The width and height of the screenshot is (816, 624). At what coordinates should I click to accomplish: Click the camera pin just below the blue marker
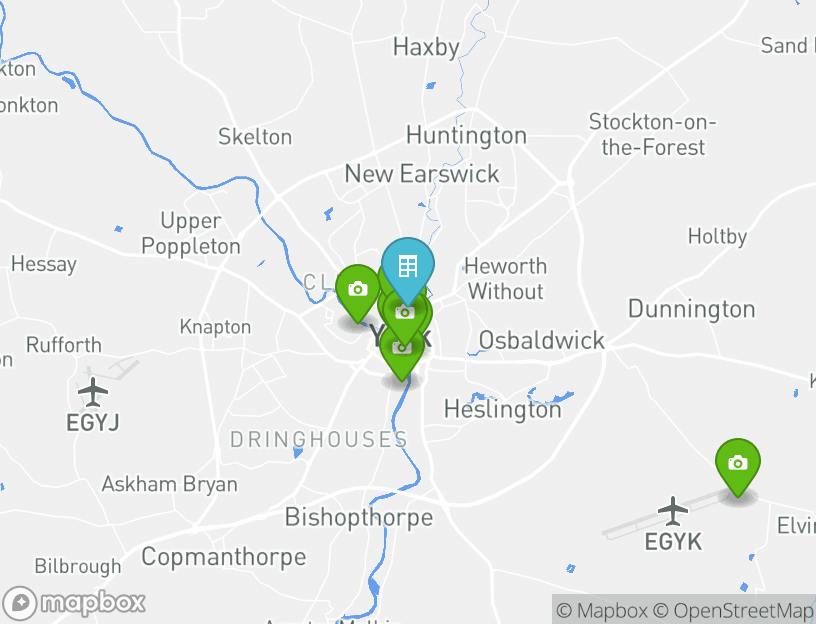click(x=405, y=317)
